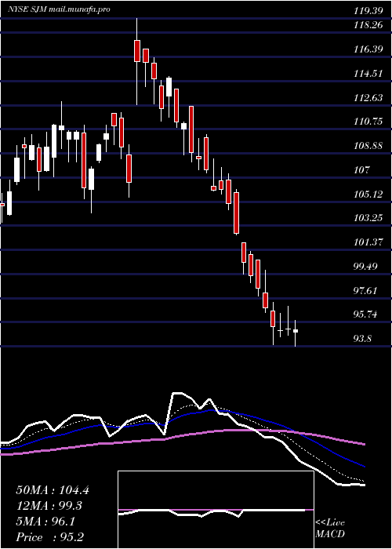392x549 pixels.
Task: Click the 110.75 price axis label
Action: (x=368, y=122)
